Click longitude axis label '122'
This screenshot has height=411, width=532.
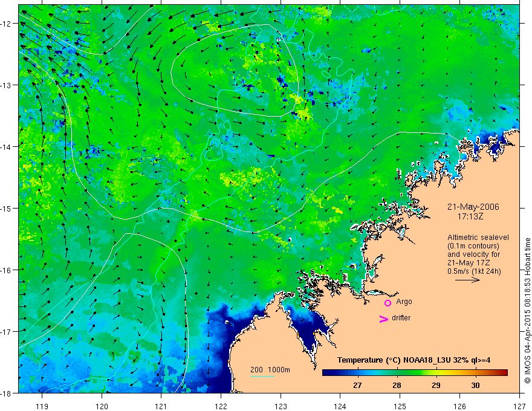coord(221,406)
